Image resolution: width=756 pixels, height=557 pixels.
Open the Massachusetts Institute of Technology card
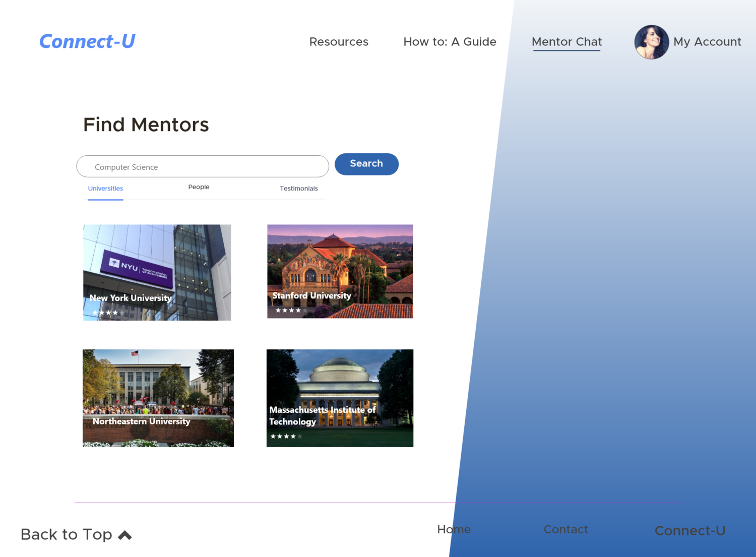340,398
